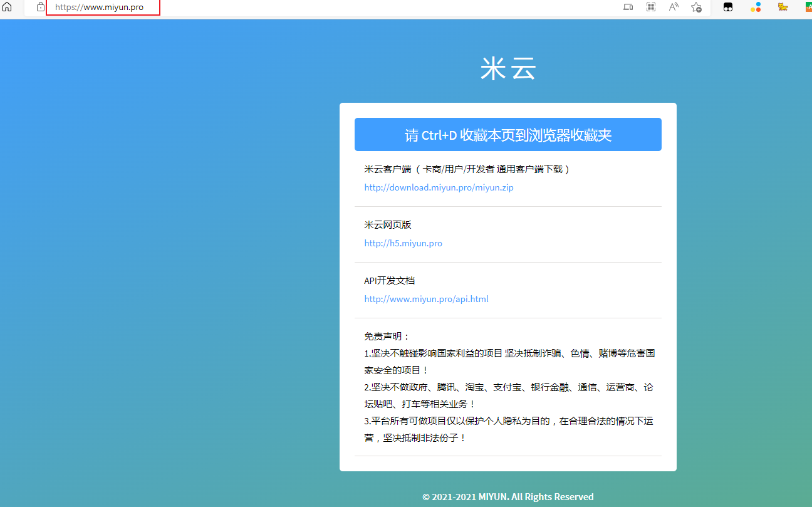Click the colorful dots extension icon
This screenshot has height=507, width=812.
point(756,7)
